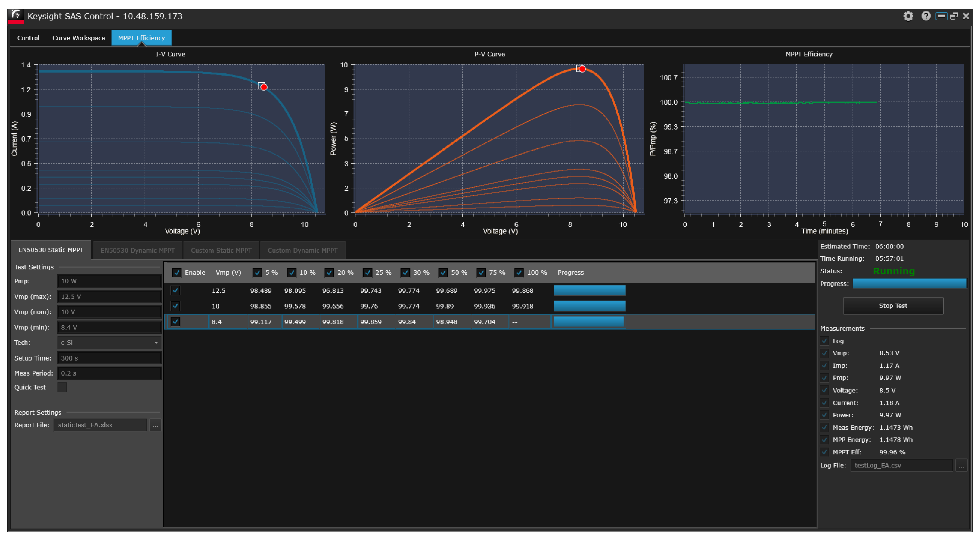
Task: Select the Custom Static MPPT tab
Action: 221,250
